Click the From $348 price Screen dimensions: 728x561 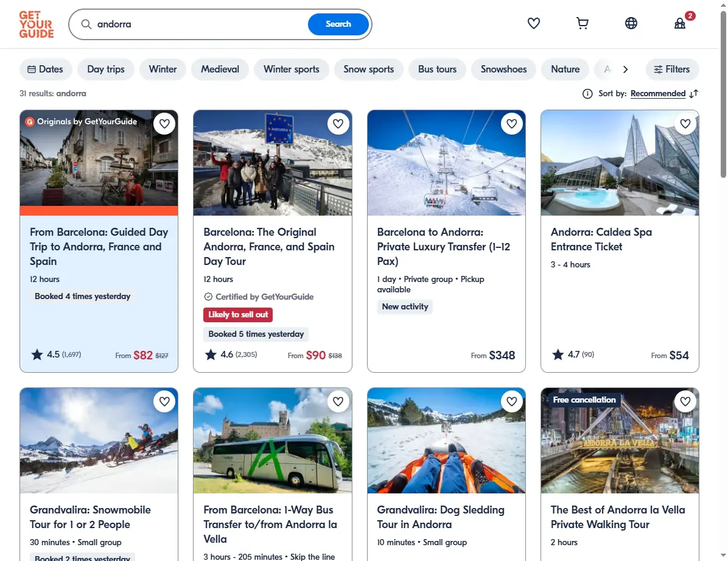pos(493,356)
